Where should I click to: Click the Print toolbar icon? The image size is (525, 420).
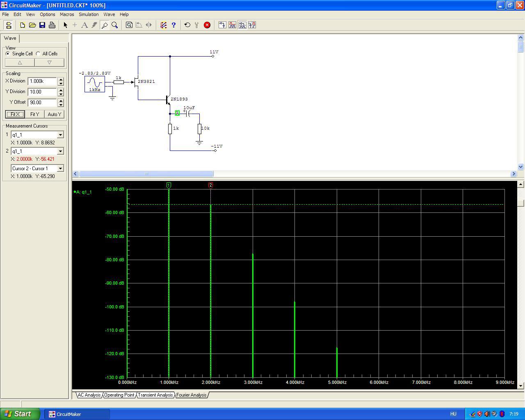pos(52,25)
